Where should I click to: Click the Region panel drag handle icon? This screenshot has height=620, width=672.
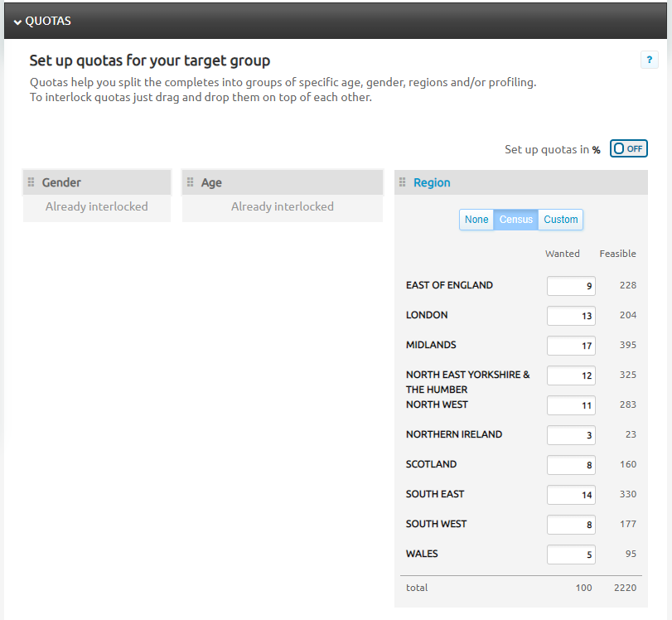tap(403, 182)
